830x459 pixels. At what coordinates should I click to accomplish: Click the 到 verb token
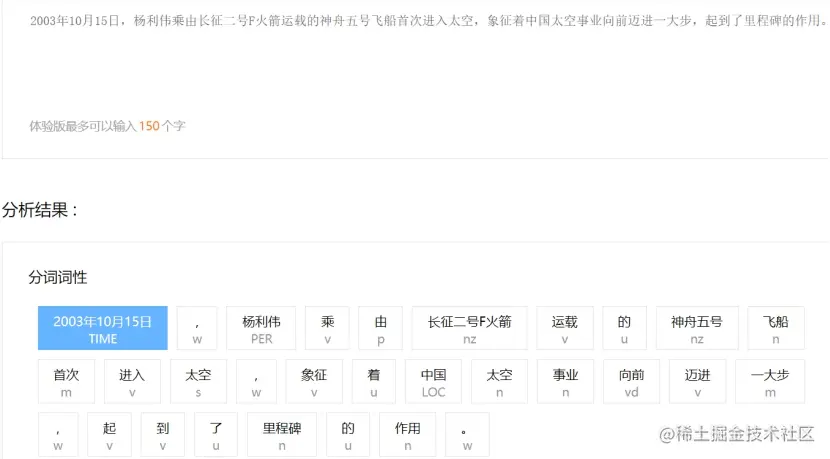pos(163,435)
